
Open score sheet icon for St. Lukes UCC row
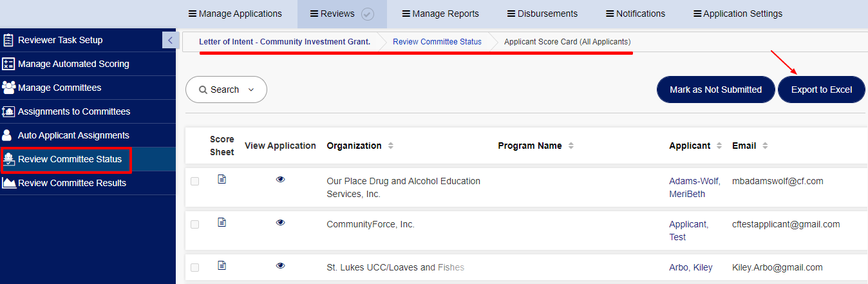point(222,265)
